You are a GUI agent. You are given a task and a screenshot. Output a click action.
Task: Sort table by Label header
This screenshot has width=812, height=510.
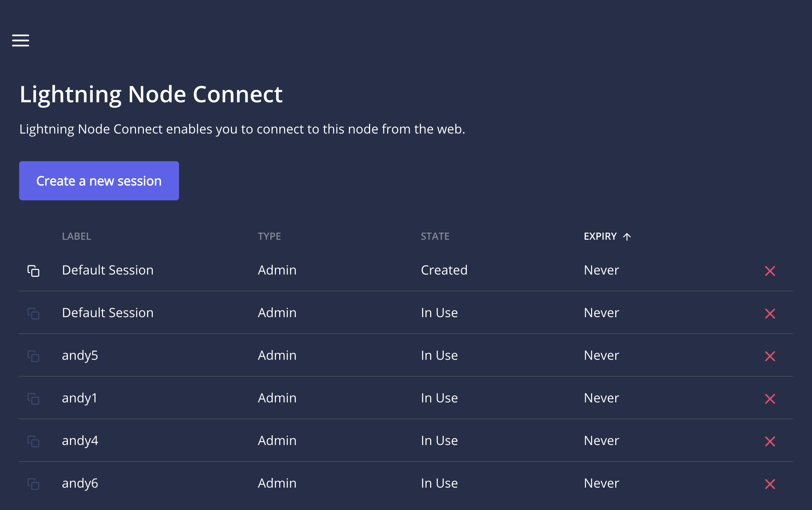coord(76,236)
